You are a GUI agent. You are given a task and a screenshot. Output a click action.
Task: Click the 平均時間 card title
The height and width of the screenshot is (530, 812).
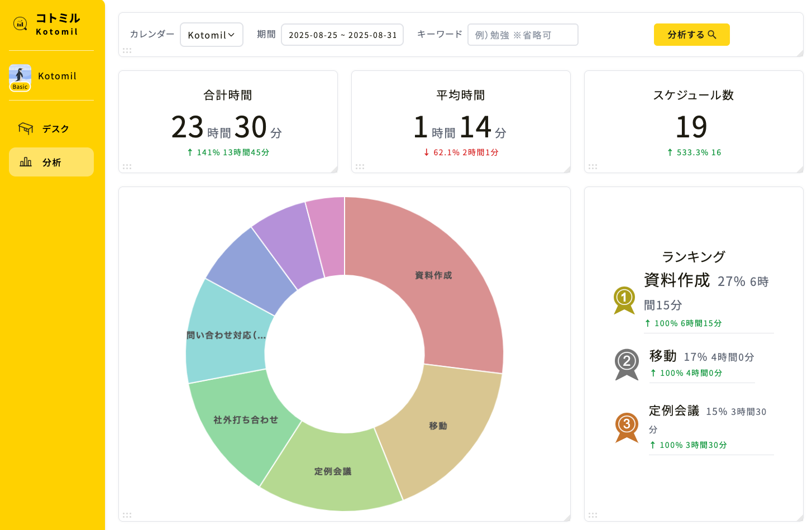pyautogui.click(x=461, y=95)
